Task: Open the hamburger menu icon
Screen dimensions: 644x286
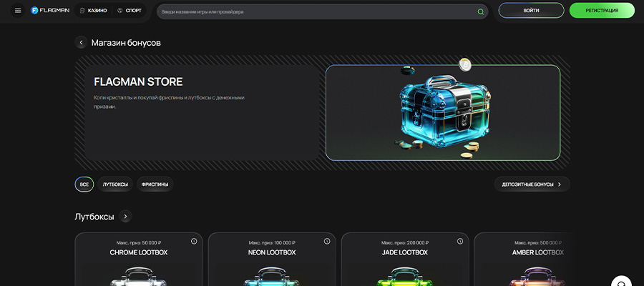Action: pos(18,11)
